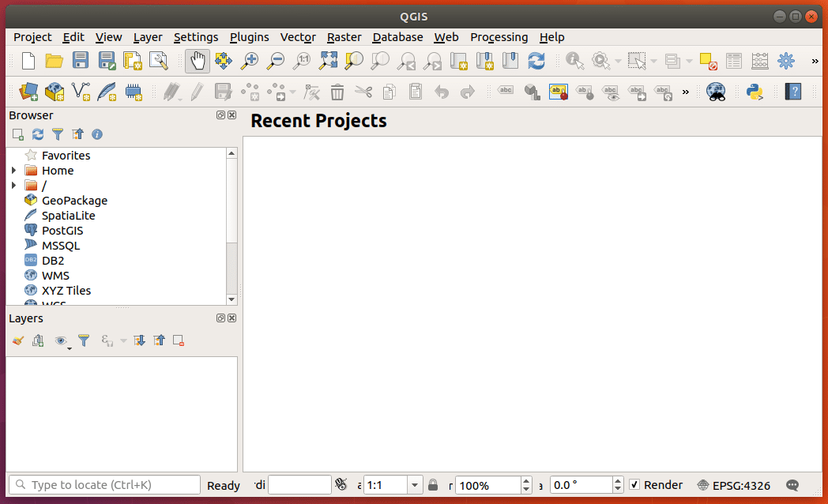This screenshot has height=504, width=828.
Task: Create a new Shapefile layer
Action: tap(81, 92)
